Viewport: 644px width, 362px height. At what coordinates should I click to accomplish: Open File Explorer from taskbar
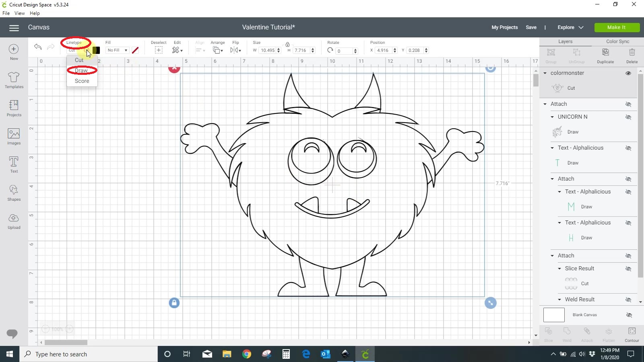[x=227, y=354]
